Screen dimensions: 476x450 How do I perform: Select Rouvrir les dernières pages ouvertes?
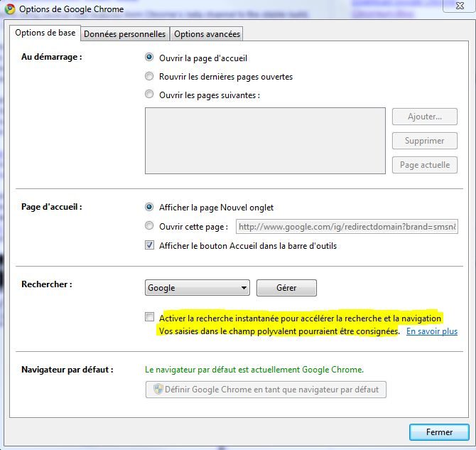[149, 76]
